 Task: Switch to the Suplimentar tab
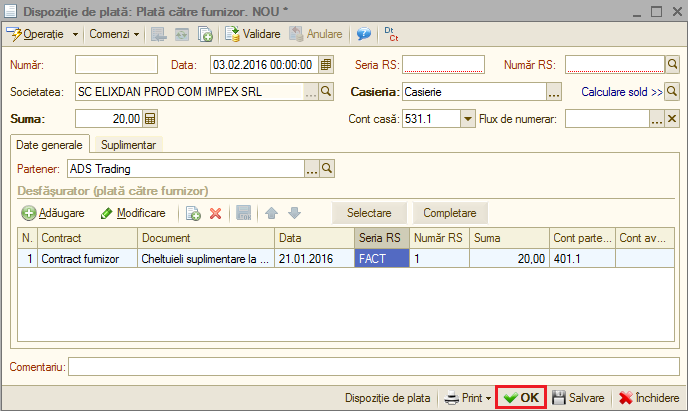coord(129,145)
